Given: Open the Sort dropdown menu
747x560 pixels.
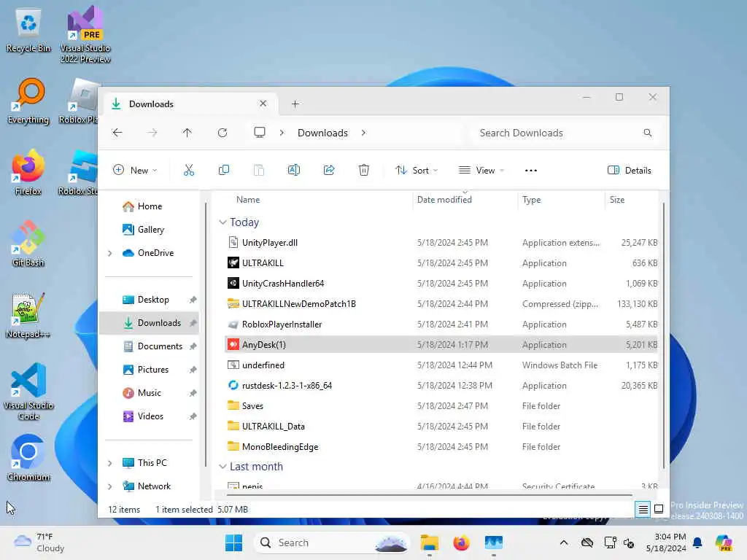Looking at the screenshot, I should [x=417, y=171].
